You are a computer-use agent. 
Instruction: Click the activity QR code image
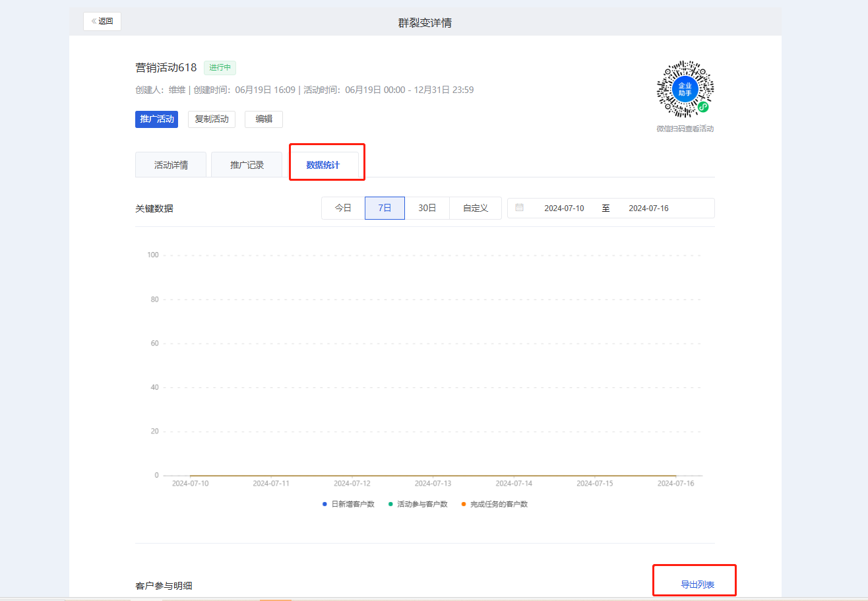[x=685, y=89]
